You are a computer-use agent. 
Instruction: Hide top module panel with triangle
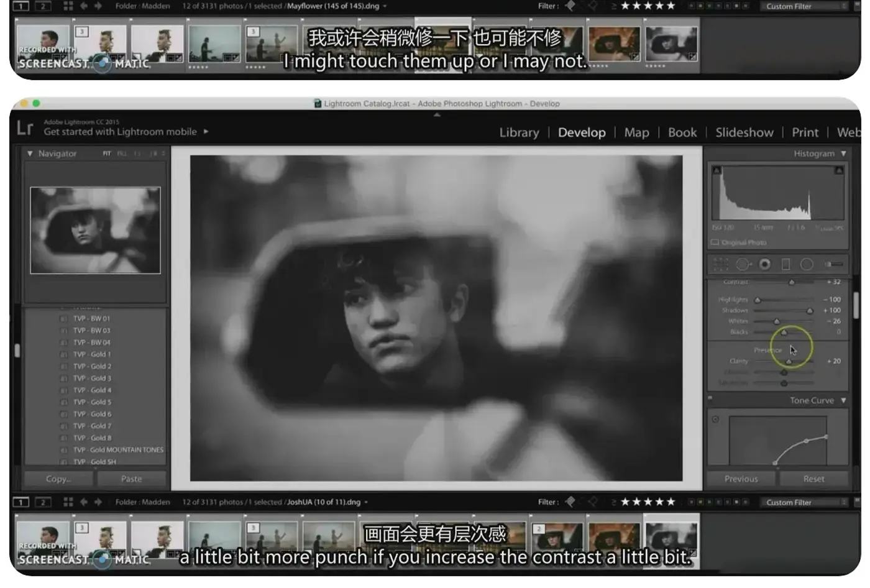437,115
